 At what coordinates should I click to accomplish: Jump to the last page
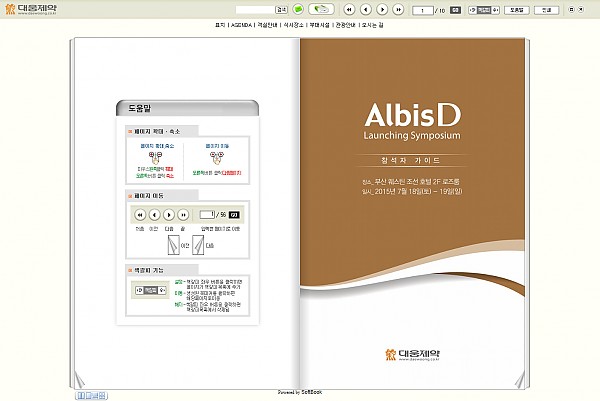[399, 9]
